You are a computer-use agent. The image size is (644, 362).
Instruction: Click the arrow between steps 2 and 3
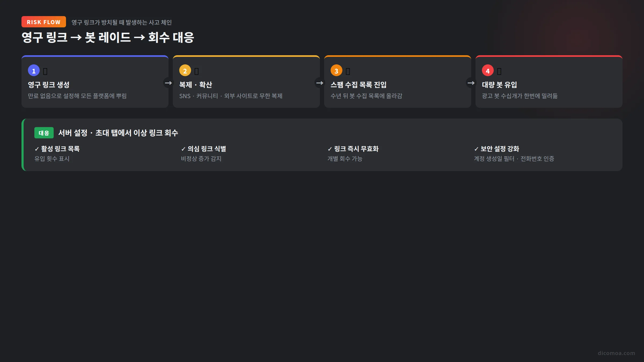(320, 83)
